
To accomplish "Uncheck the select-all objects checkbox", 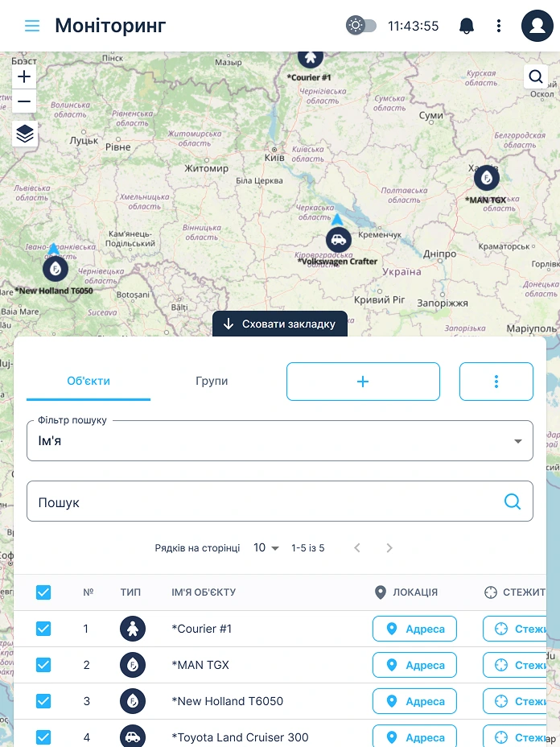I will click(43, 592).
